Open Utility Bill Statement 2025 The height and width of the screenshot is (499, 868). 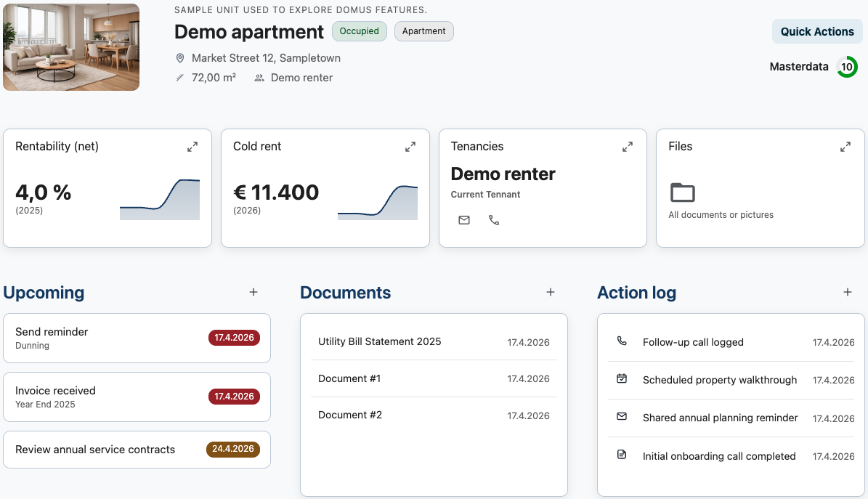pyautogui.click(x=380, y=341)
